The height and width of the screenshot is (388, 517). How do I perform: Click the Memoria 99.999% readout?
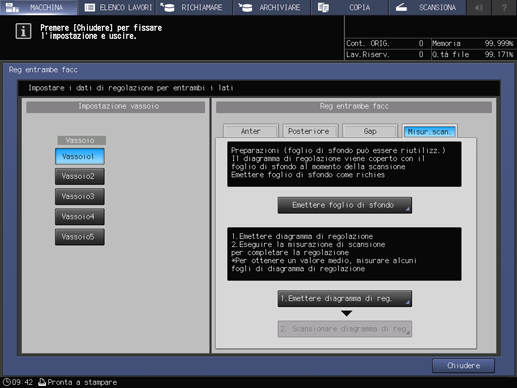click(x=473, y=43)
